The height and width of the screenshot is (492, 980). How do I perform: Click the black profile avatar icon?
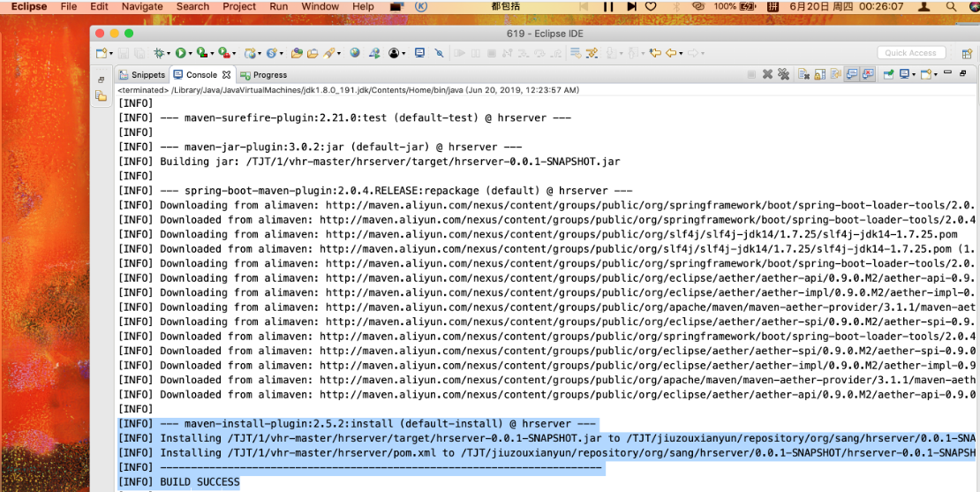pyautogui.click(x=394, y=53)
